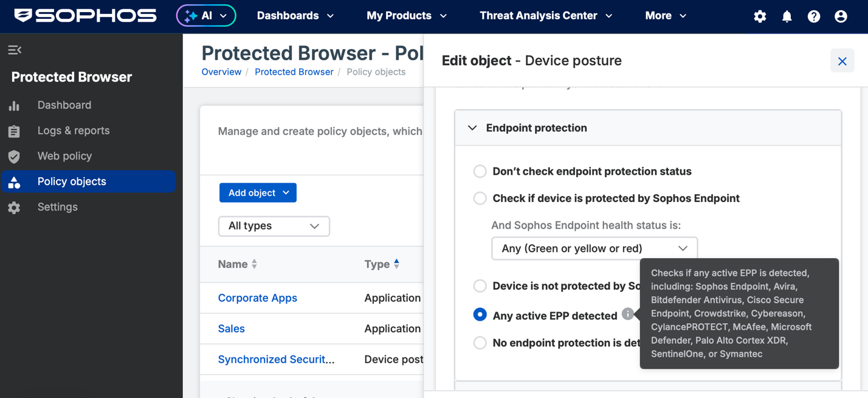Choose Check if device is protected by Sophos Endpoint

[480, 198]
